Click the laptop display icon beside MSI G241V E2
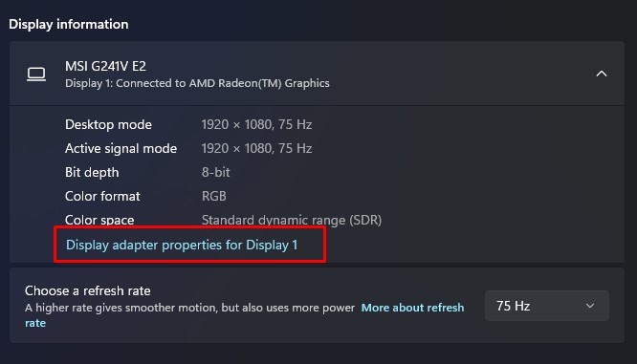 coord(36,75)
